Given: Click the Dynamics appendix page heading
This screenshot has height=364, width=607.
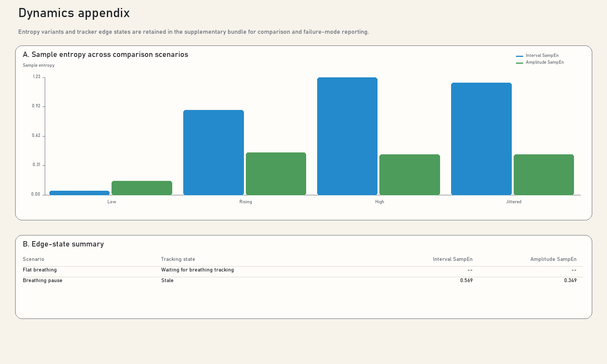Looking at the screenshot, I should (74, 13).
